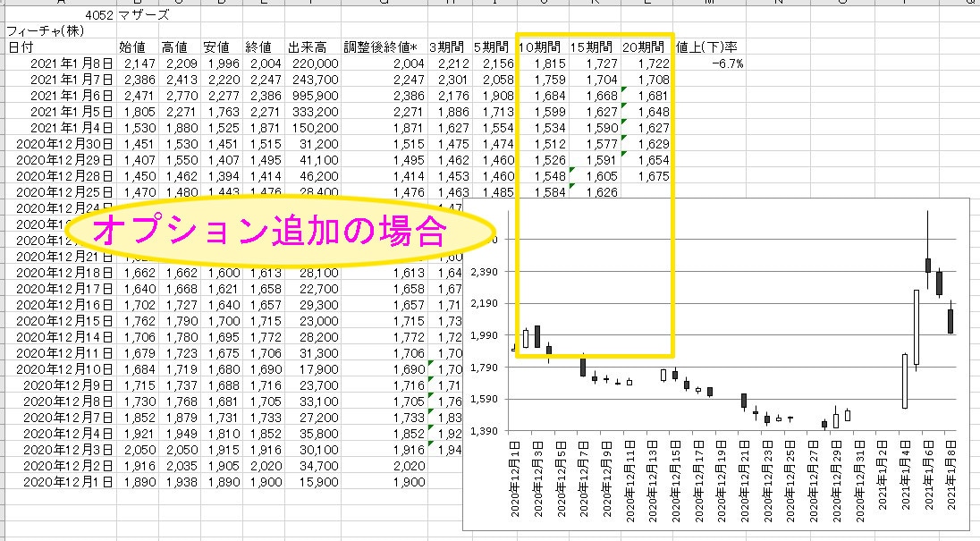This screenshot has width=980, height=541.
Task: Select volume cell 333,200
Action: 312,112
